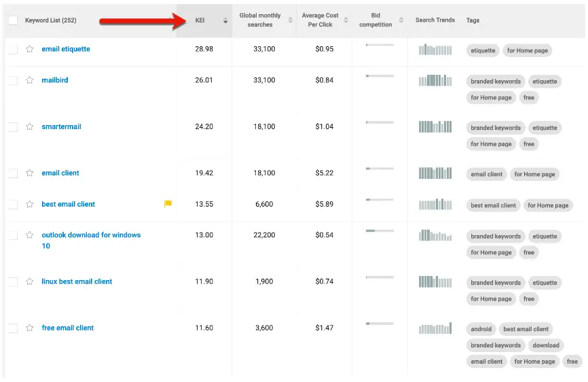Open the email etiquette keyword link
Image resolution: width=588 pixels, height=382 pixels.
(x=66, y=49)
